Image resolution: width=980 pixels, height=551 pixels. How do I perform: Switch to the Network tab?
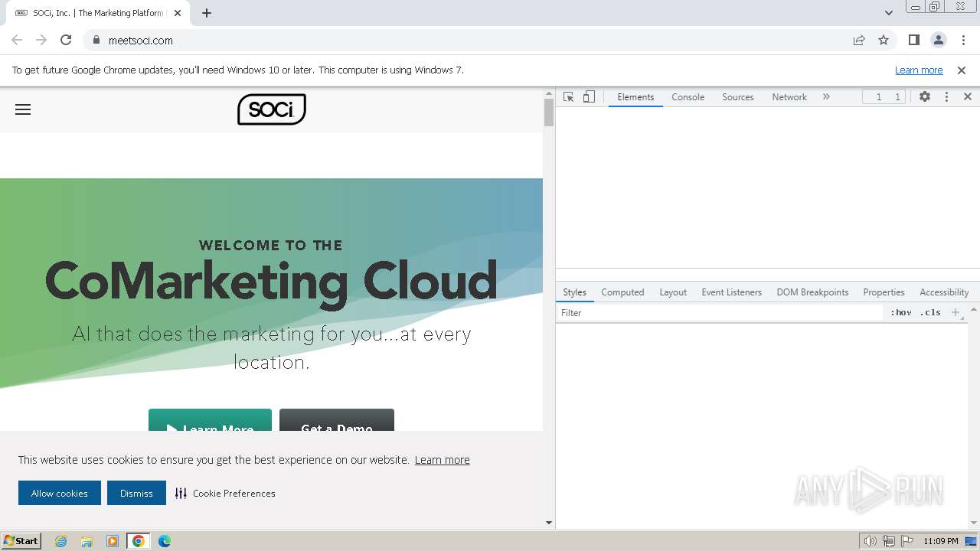click(x=789, y=97)
